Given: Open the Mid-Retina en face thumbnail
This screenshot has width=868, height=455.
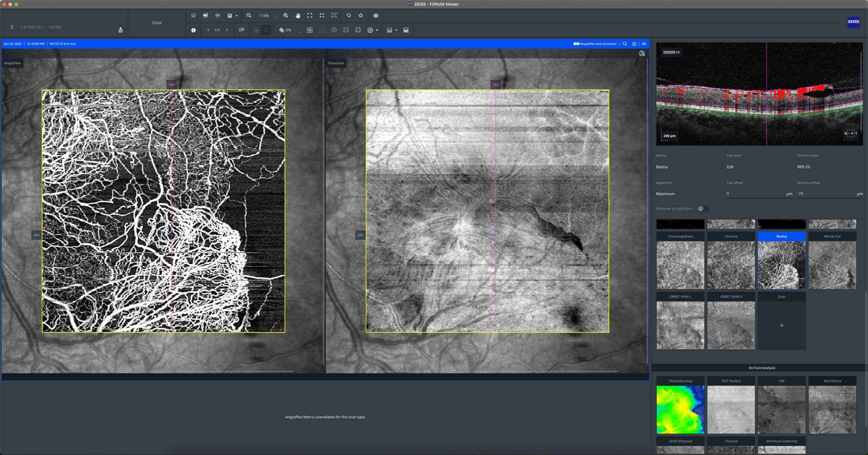Looking at the screenshot, I should (832, 405).
